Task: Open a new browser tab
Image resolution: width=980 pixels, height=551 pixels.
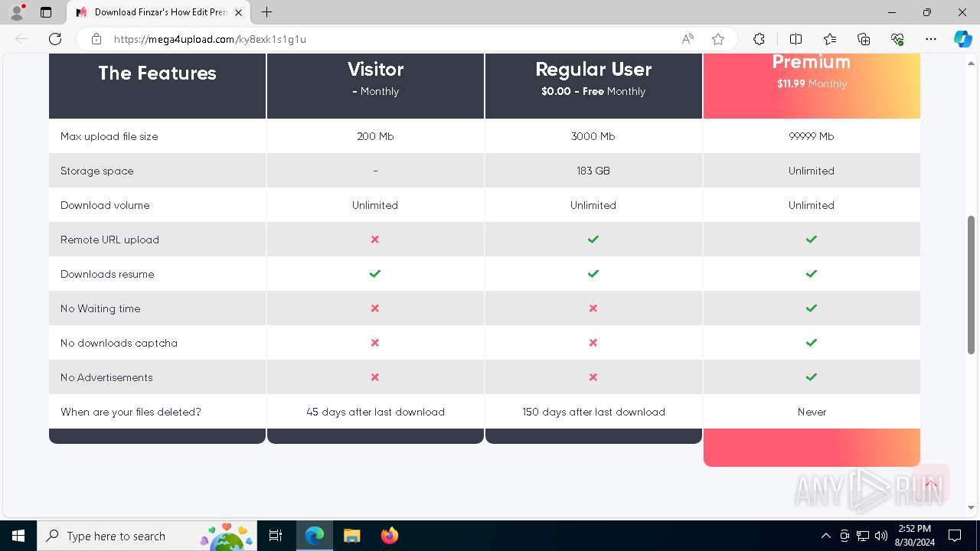Action: point(266,12)
